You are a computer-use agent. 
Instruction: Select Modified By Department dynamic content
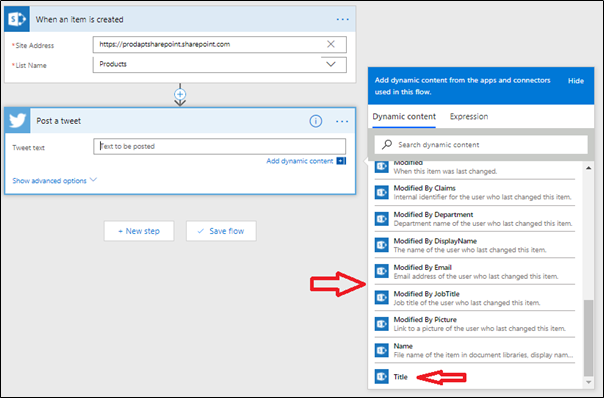[475, 219]
